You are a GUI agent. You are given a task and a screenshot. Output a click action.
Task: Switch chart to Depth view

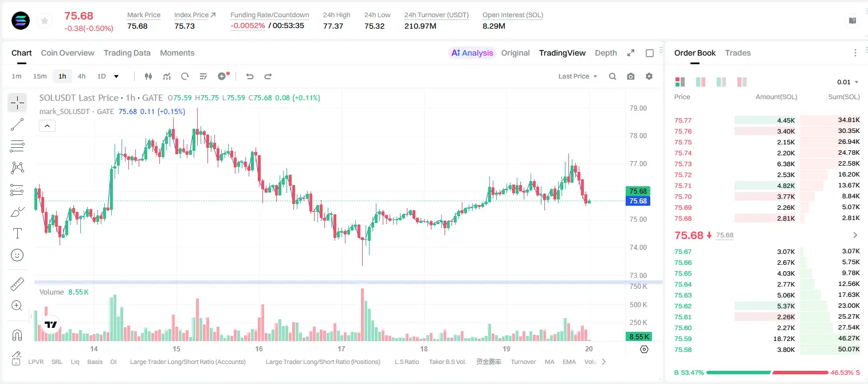point(606,53)
